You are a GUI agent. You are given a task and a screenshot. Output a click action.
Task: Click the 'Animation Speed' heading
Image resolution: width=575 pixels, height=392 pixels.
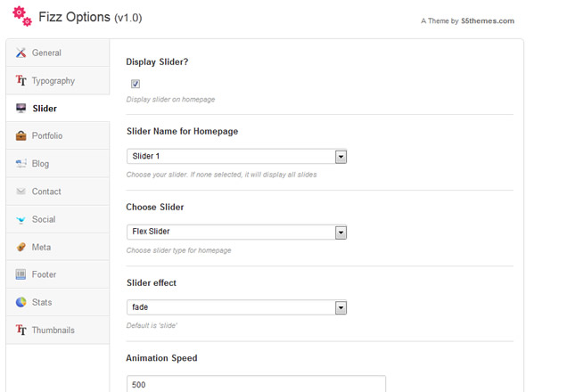161,358
